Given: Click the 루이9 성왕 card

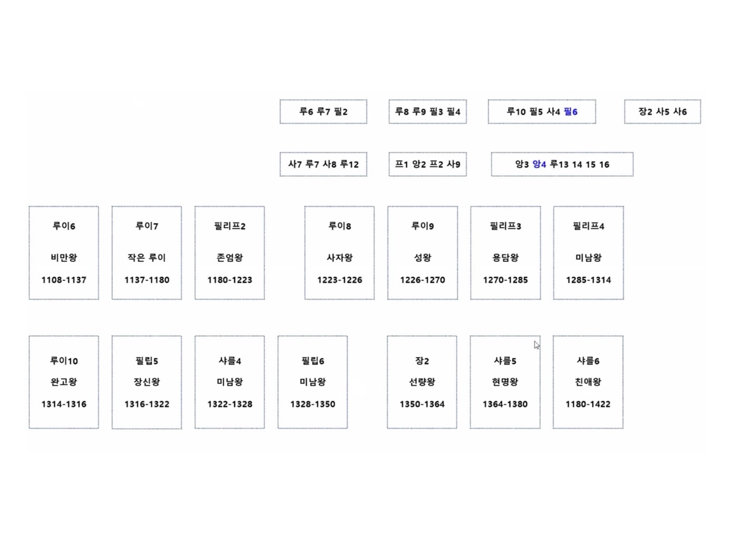Looking at the screenshot, I should tap(422, 253).
